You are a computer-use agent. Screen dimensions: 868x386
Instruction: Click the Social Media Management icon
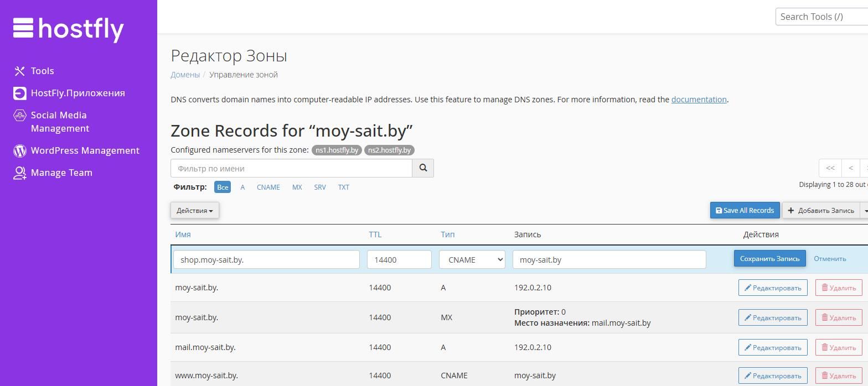point(20,116)
